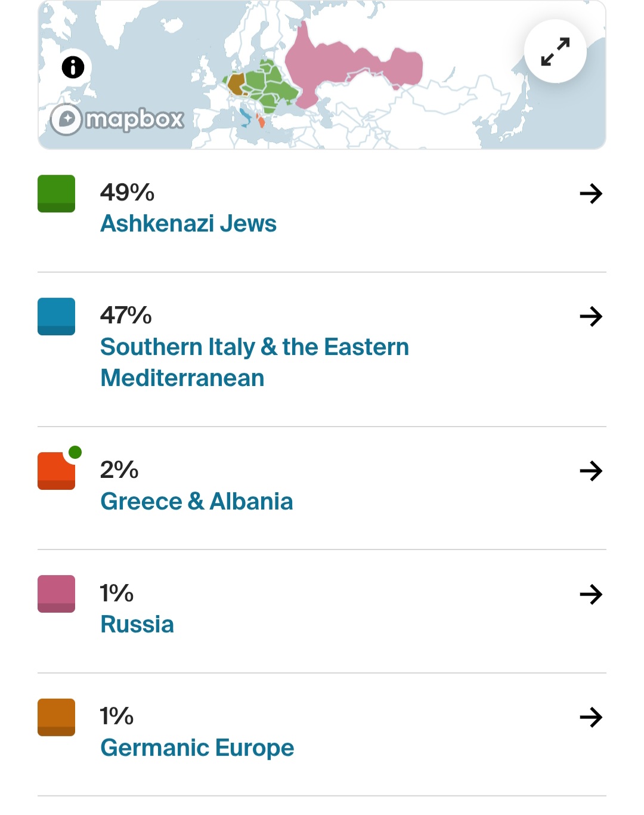Open the Germanic Europe link
Screen dimensions: 644x815
point(197,748)
